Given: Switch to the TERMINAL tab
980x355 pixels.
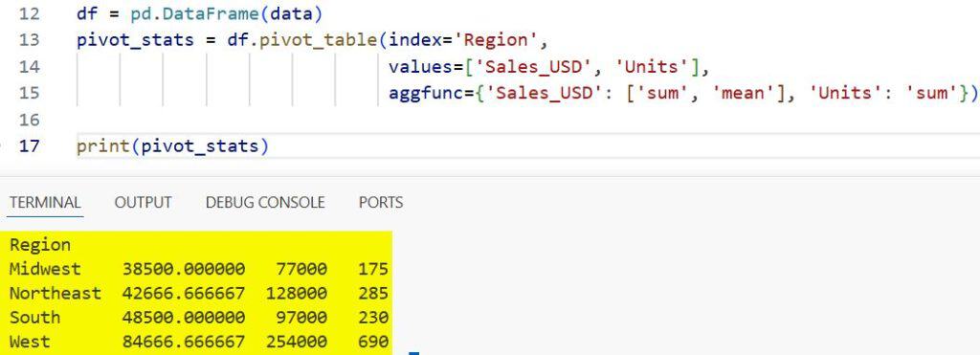Looking at the screenshot, I should point(45,203).
